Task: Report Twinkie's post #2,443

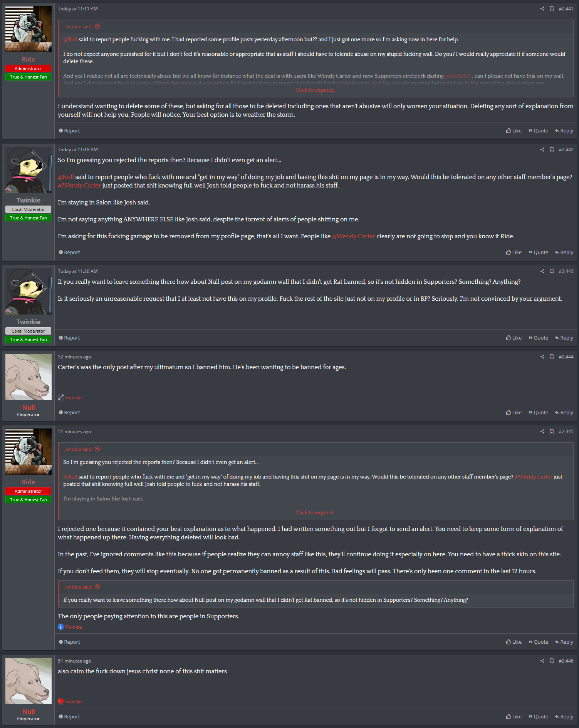Action: [x=69, y=338]
